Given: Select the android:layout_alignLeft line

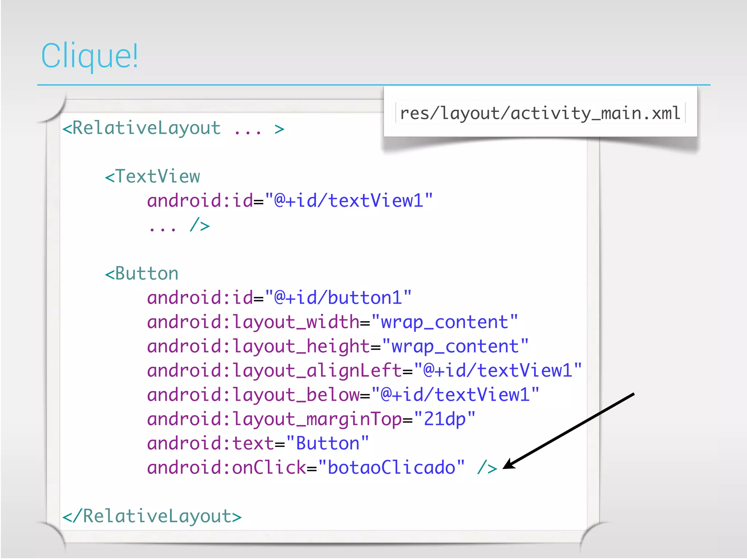Looking at the screenshot, I should pos(364,371).
